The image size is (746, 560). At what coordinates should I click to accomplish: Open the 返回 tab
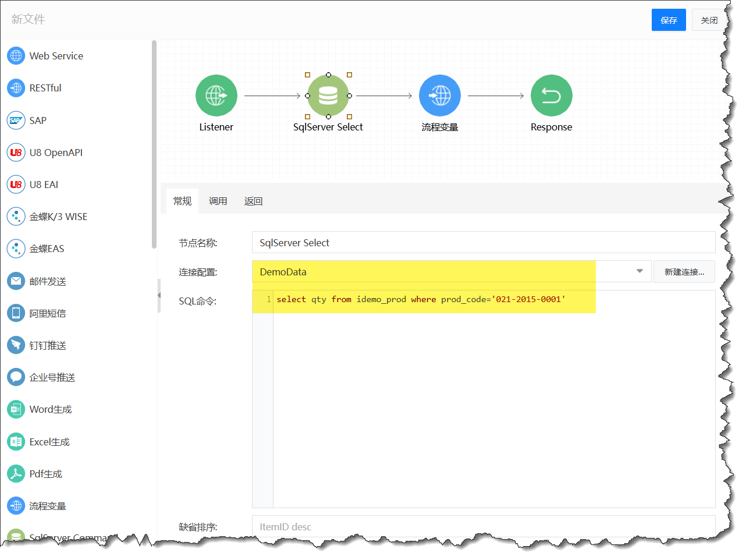(x=253, y=201)
